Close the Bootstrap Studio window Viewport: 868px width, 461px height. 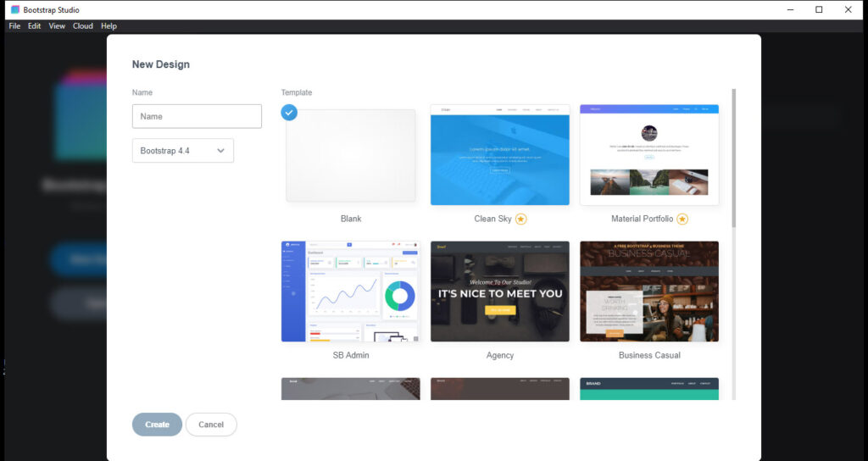click(x=848, y=9)
